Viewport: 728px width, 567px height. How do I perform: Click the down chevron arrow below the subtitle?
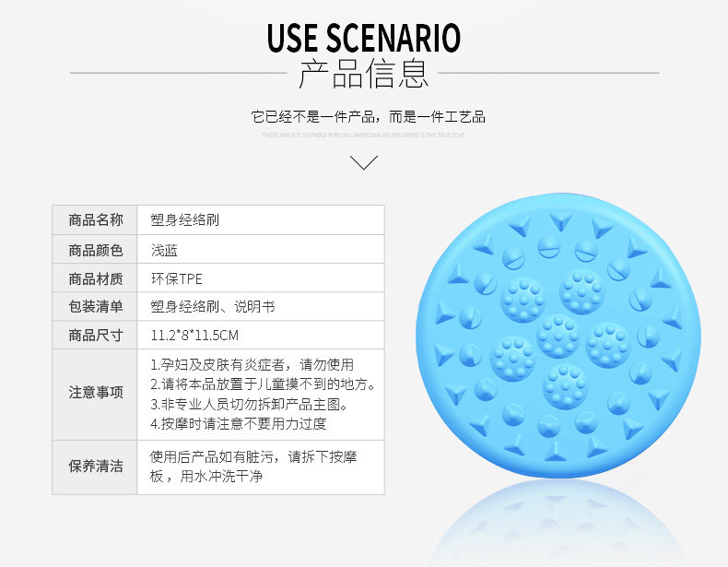pos(365,163)
